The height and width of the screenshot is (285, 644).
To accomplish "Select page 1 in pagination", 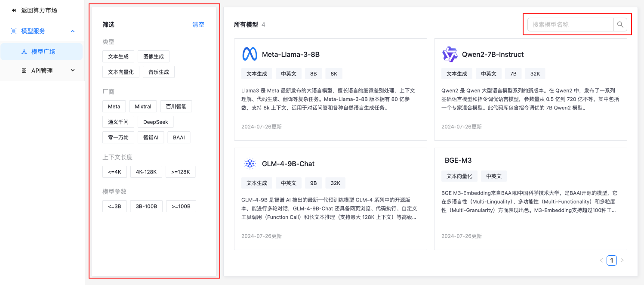I will pos(612,260).
